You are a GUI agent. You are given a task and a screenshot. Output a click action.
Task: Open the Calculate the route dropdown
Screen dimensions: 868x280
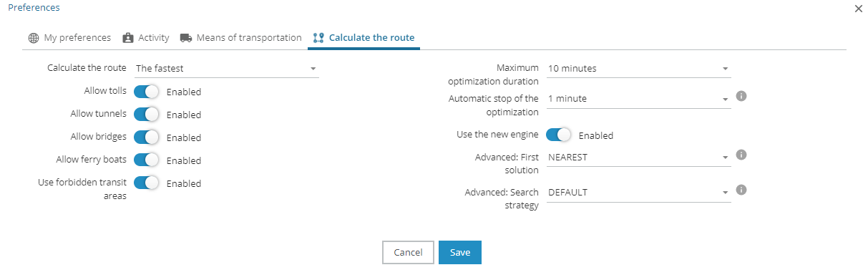[x=226, y=69]
